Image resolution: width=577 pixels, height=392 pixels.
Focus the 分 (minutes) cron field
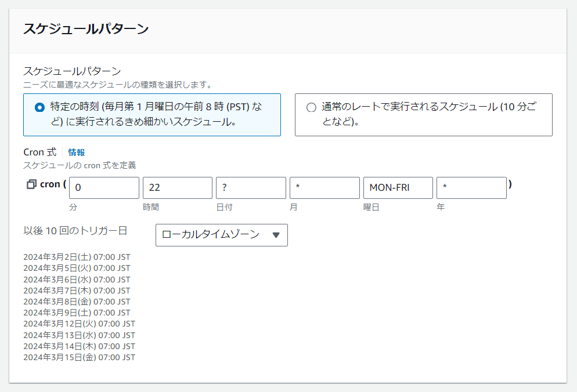point(104,188)
